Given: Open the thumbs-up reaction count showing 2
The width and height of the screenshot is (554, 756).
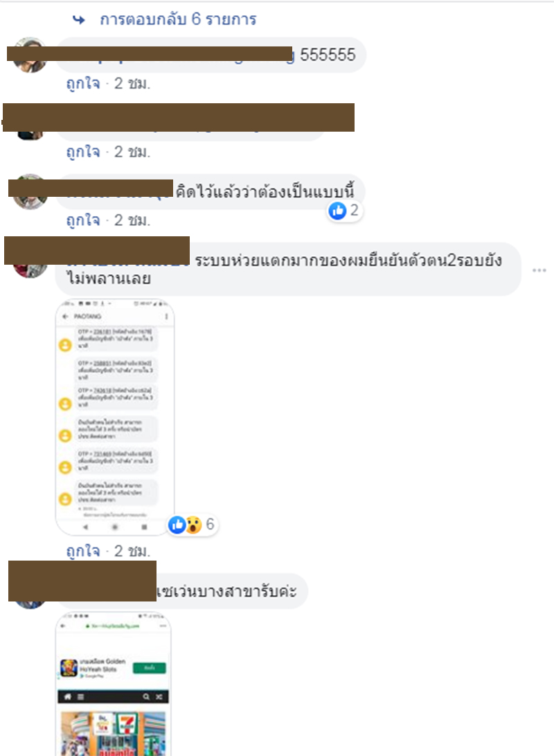Looking at the screenshot, I should tap(344, 211).
